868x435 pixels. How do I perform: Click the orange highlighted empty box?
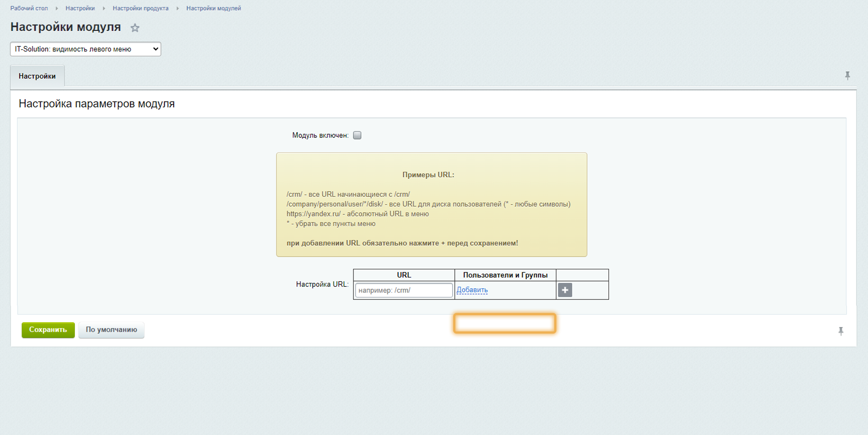coord(504,323)
